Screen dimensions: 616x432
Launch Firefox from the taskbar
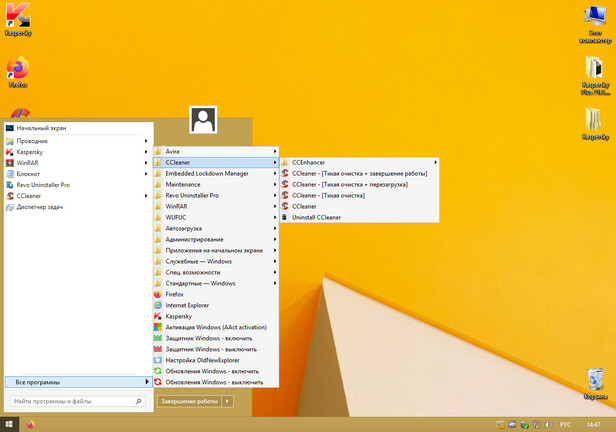[x=31, y=424]
